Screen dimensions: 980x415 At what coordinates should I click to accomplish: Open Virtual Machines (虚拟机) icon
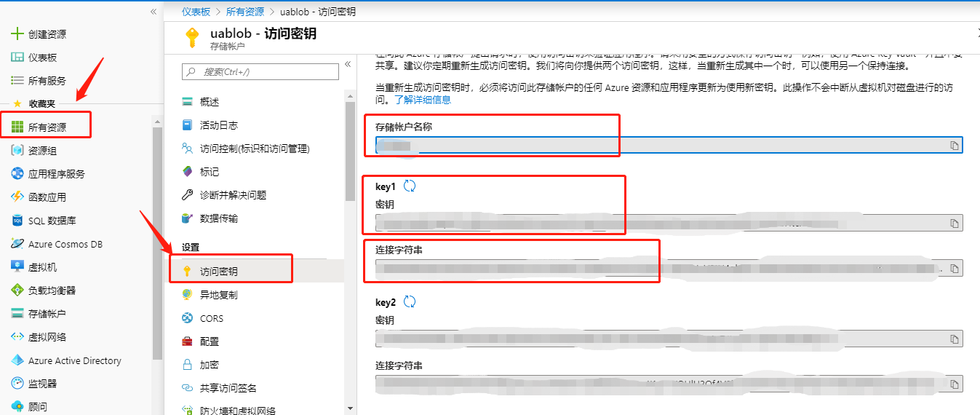[x=17, y=267]
